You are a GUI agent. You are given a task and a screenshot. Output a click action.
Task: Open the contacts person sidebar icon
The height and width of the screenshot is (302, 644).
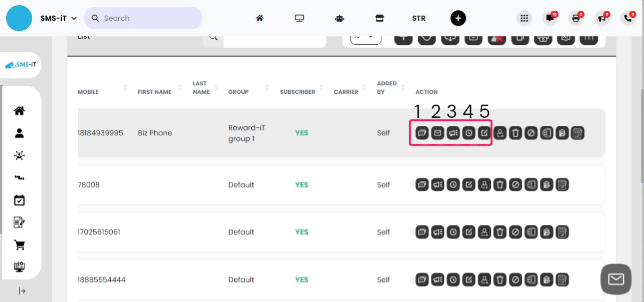point(19,133)
